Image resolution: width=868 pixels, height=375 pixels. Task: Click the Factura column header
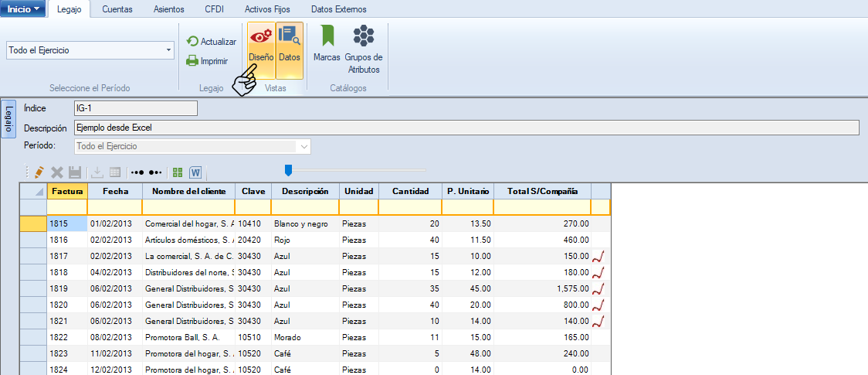pos(66,191)
